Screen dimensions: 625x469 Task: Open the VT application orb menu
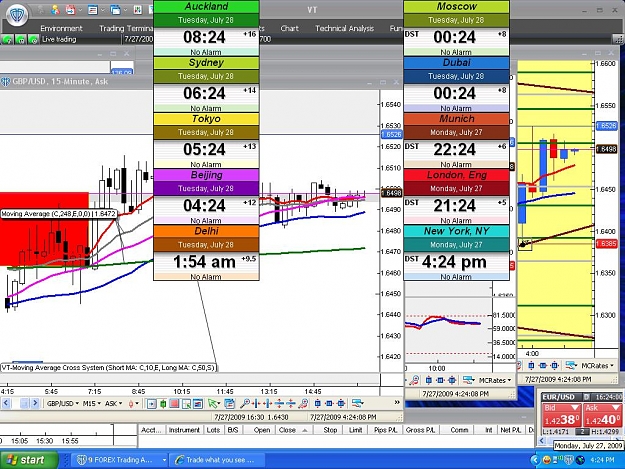[17, 16]
